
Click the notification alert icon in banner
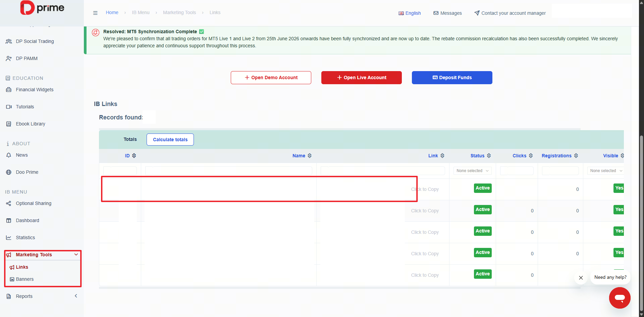tap(96, 33)
